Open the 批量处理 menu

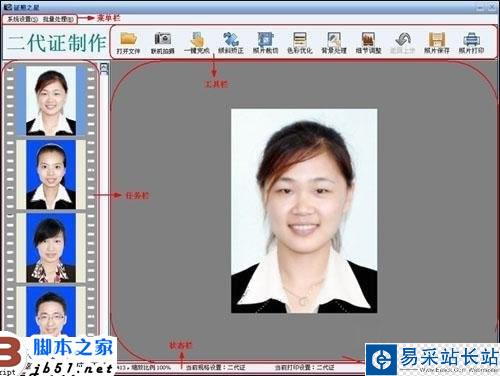(x=58, y=19)
